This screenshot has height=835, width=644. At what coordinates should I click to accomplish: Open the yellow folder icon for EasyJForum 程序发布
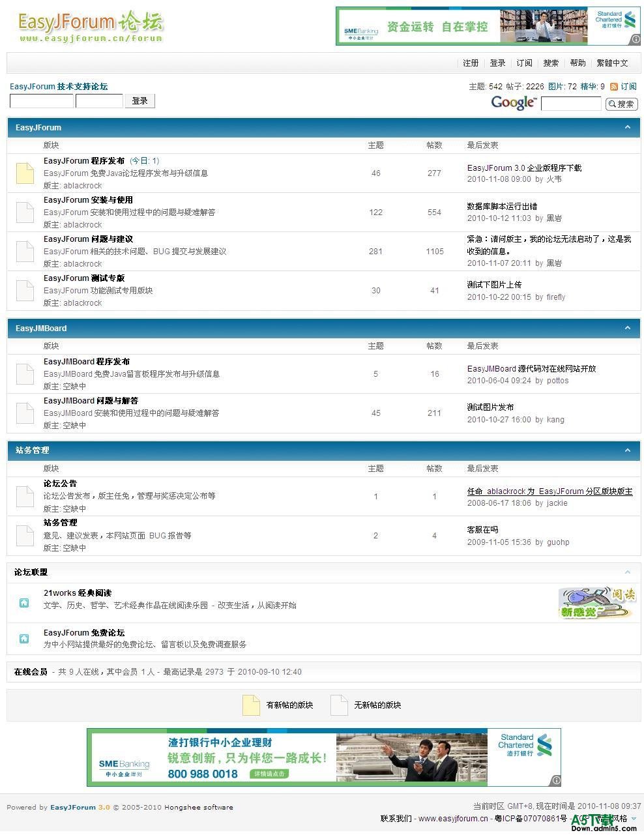(x=25, y=173)
